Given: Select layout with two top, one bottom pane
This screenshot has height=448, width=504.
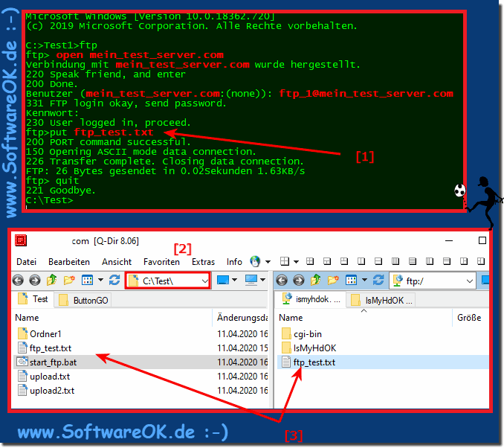Looking at the screenshot, I should click(344, 261).
